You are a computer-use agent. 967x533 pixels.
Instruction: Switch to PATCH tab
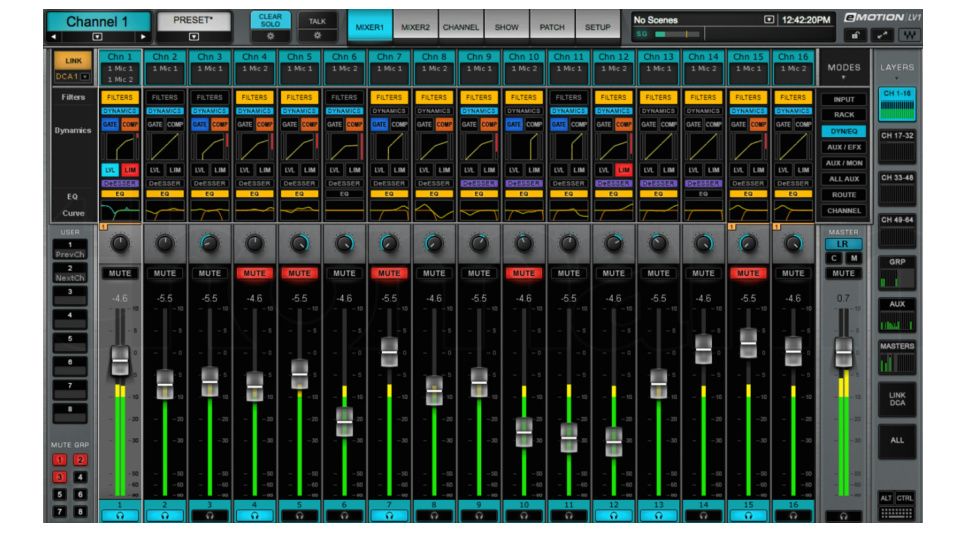pos(552,27)
